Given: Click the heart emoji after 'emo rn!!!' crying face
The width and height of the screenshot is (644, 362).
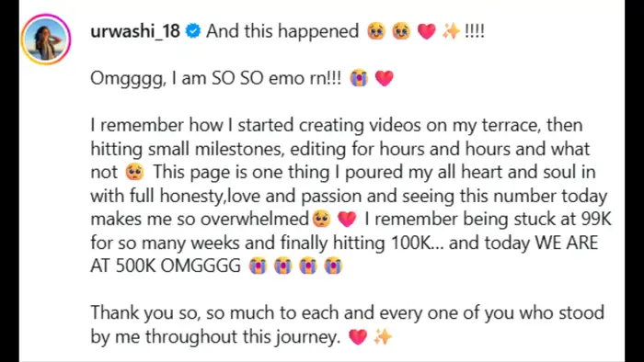Looking at the screenshot, I should point(384,78).
